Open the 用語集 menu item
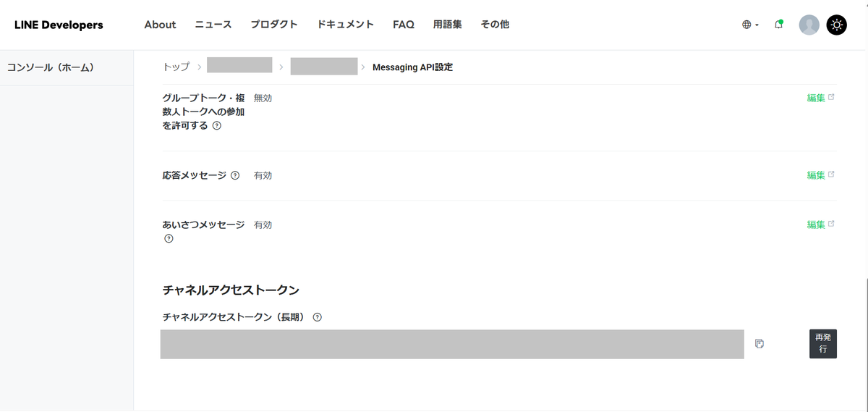The width and height of the screenshot is (868, 412). [x=448, y=25]
